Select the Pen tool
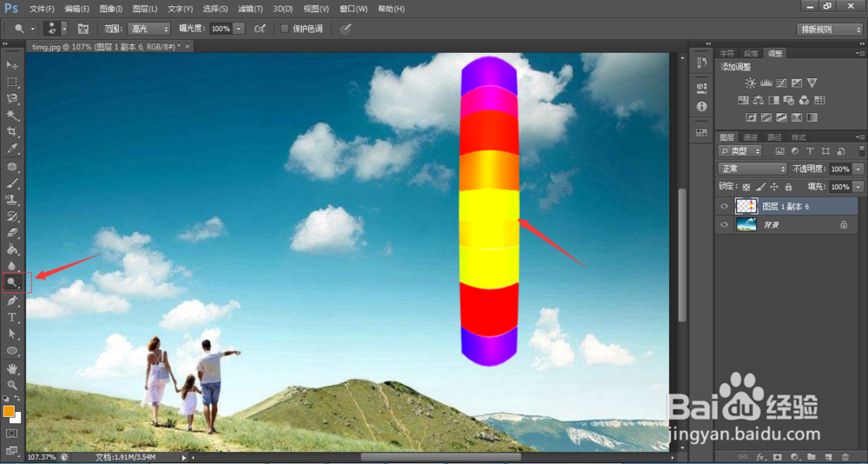Screen dimensions: 868x464 12,301
